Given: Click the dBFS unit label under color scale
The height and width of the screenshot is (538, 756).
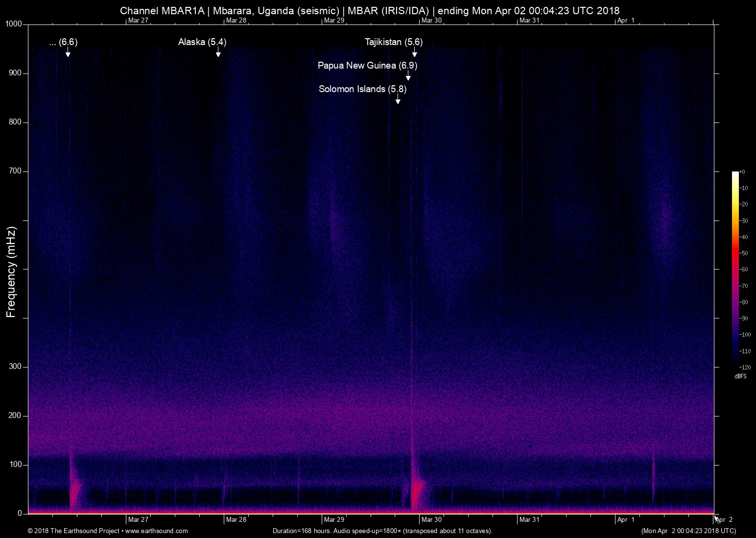Looking at the screenshot, I should click(740, 376).
